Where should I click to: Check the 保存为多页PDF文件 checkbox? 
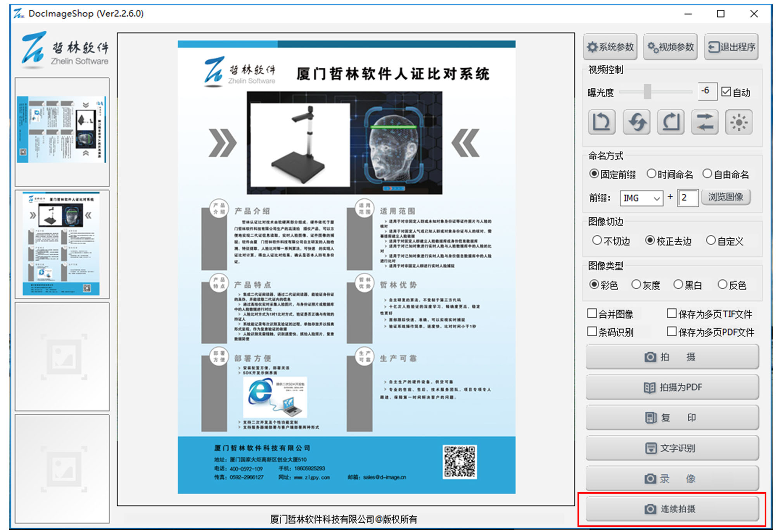(x=671, y=331)
